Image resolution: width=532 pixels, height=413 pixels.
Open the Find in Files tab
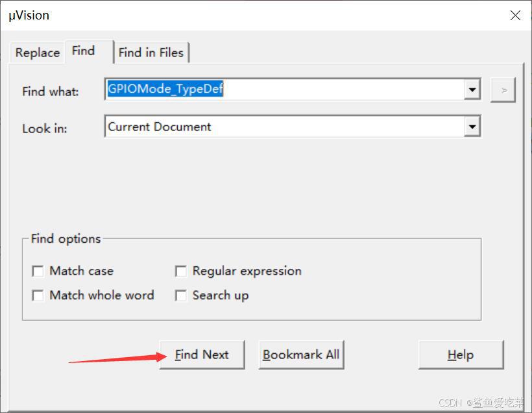(x=151, y=53)
